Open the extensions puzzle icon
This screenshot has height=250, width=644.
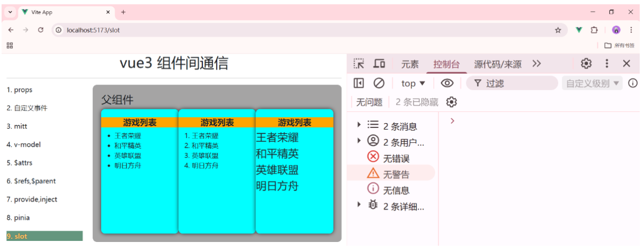tap(594, 30)
